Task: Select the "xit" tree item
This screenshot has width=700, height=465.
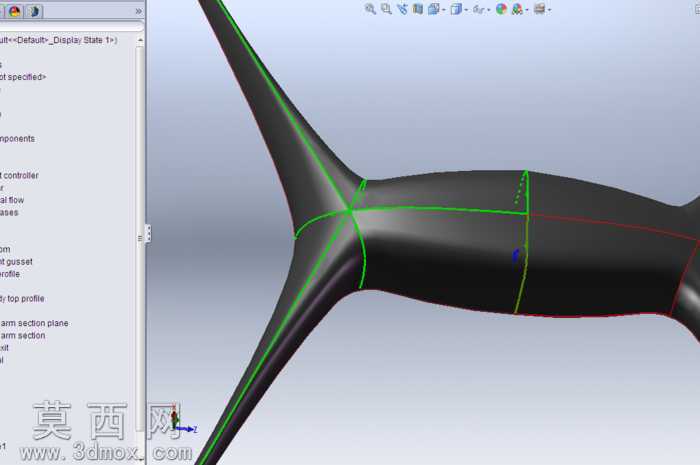Action: click(x=4, y=348)
